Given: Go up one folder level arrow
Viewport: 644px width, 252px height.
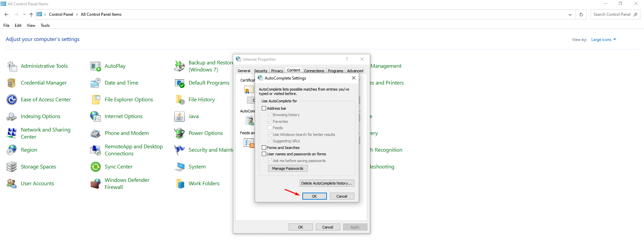Looking at the screenshot, I should (31, 14).
